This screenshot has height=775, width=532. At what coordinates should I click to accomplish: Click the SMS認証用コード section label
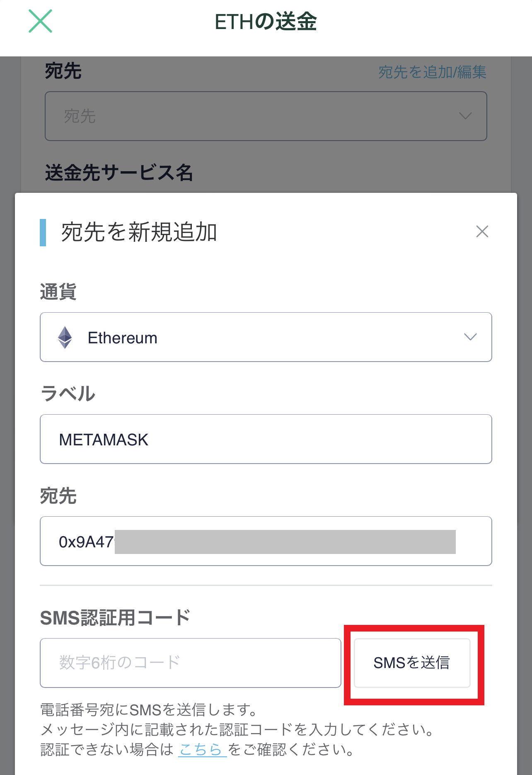(115, 618)
